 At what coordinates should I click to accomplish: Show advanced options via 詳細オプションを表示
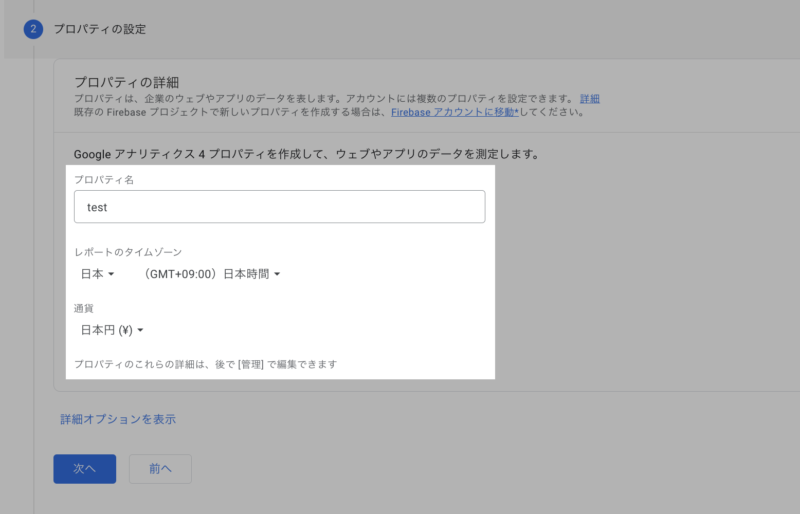(x=118, y=419)
